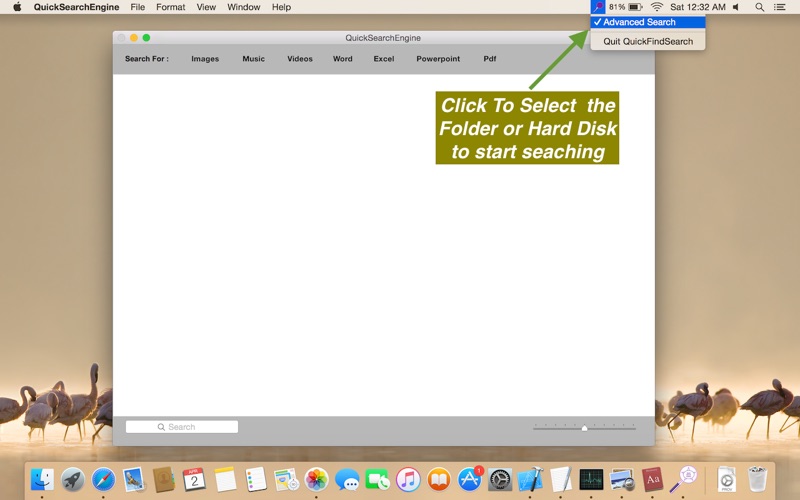Open Contacts book icon in dock
Image resolution: width=800 pixels, height=500 pixels.
(164, 480)
